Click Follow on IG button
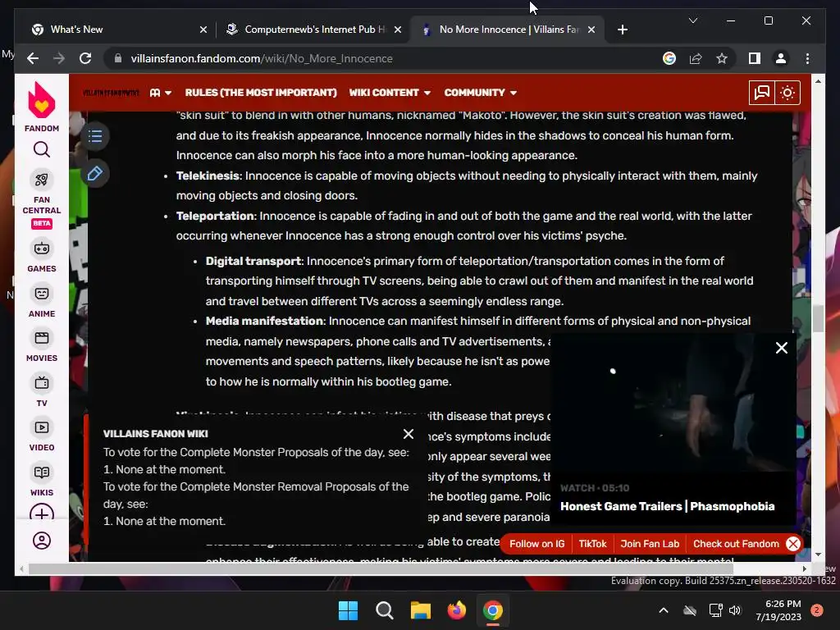The image size is (840, 630). [536, 544]
